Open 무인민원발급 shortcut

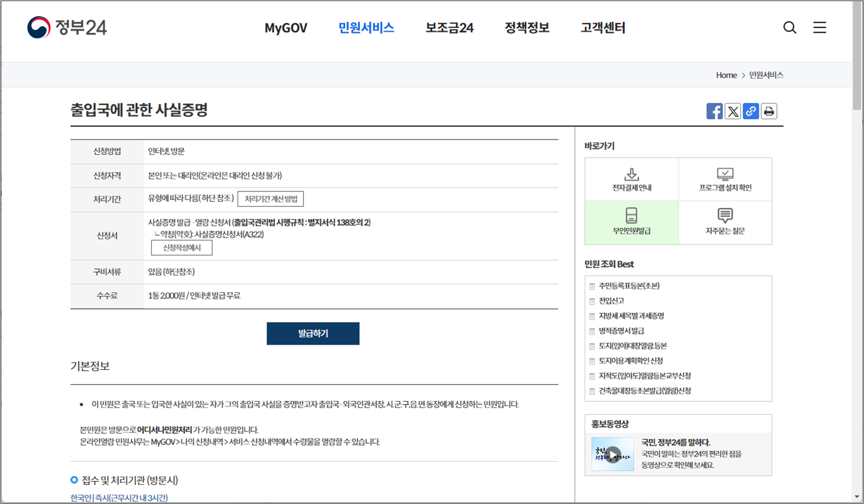coord(632,223)
